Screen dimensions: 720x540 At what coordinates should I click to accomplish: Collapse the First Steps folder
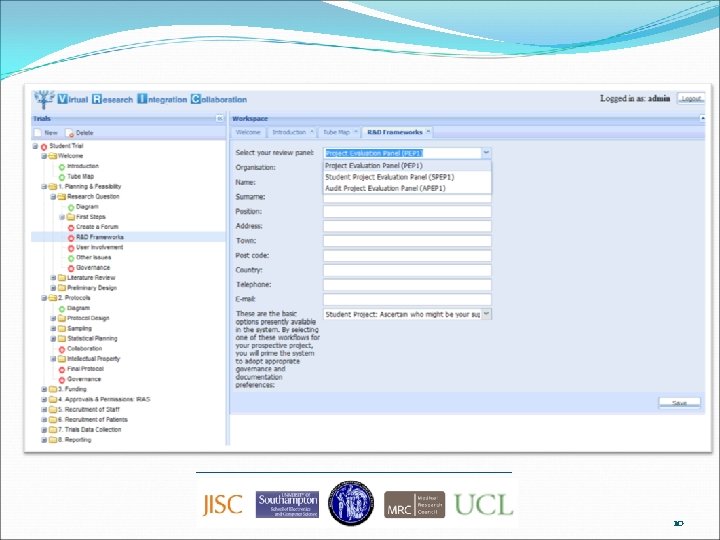[x=62, y=217]
